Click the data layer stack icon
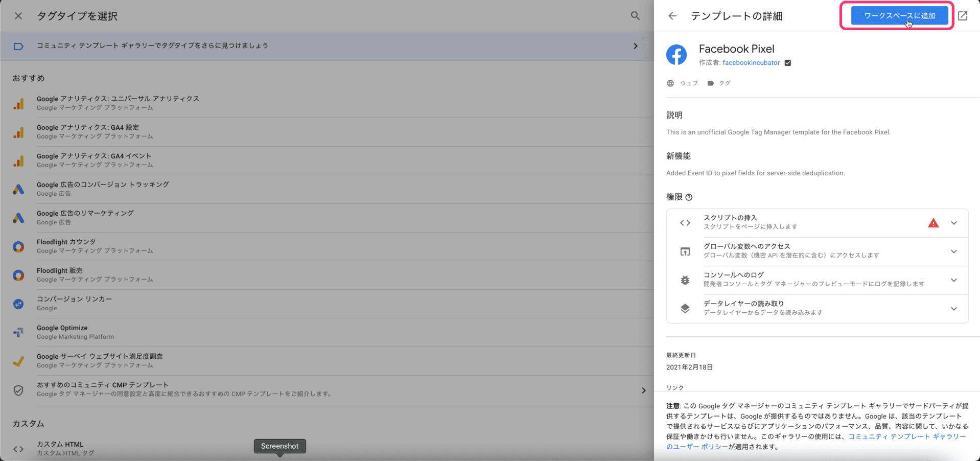The height and width of the screenshot is (461, 980). (x=685, y=309)
